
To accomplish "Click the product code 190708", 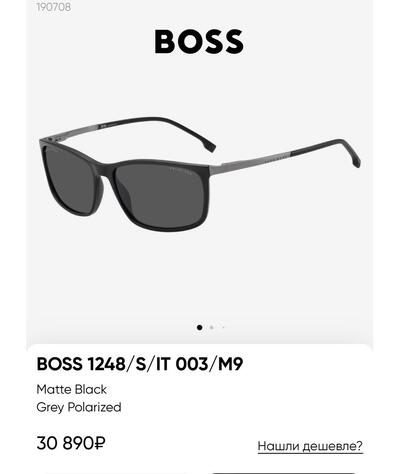I will (54, 7).
